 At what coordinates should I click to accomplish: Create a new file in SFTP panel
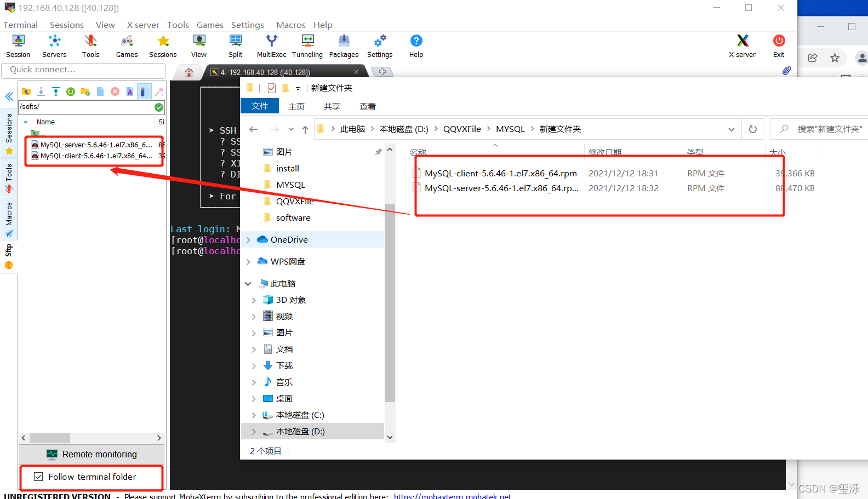tap(100, 91)
